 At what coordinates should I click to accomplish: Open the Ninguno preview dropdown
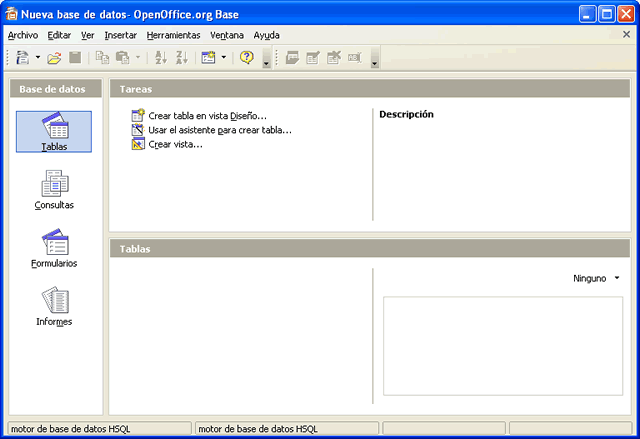tap(596, 278)
